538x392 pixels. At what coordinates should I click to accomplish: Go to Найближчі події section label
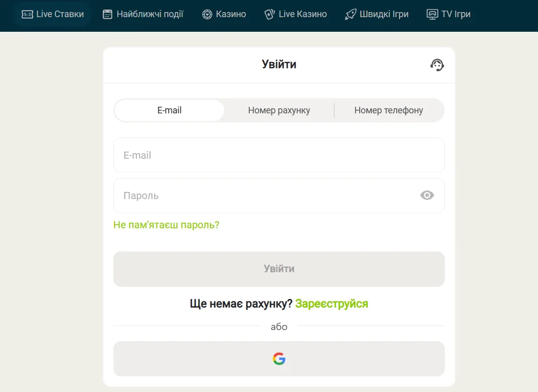point(150,14)
